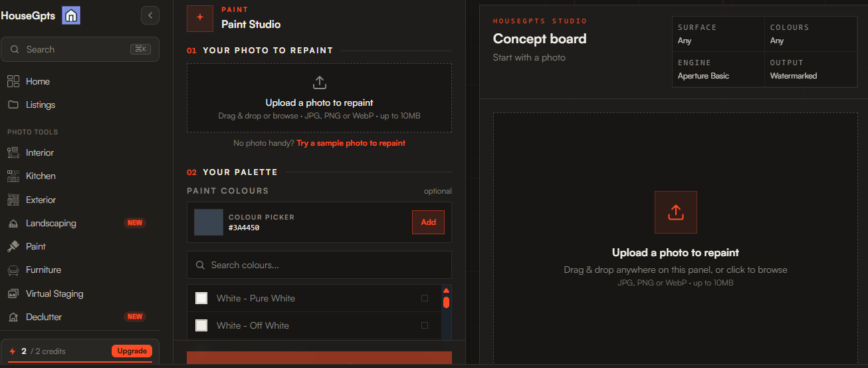Click the 2 / 2 credits text

click(x=44, y=351)
